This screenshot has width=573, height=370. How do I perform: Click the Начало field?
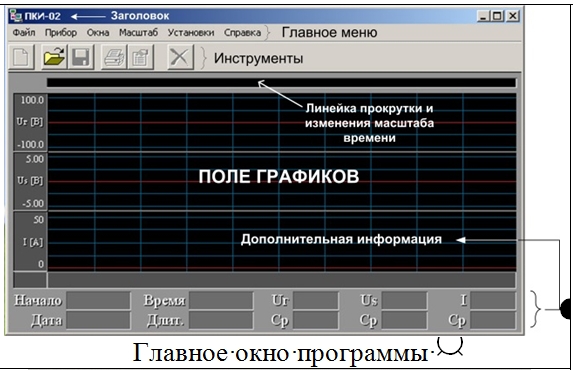(98, 301)
